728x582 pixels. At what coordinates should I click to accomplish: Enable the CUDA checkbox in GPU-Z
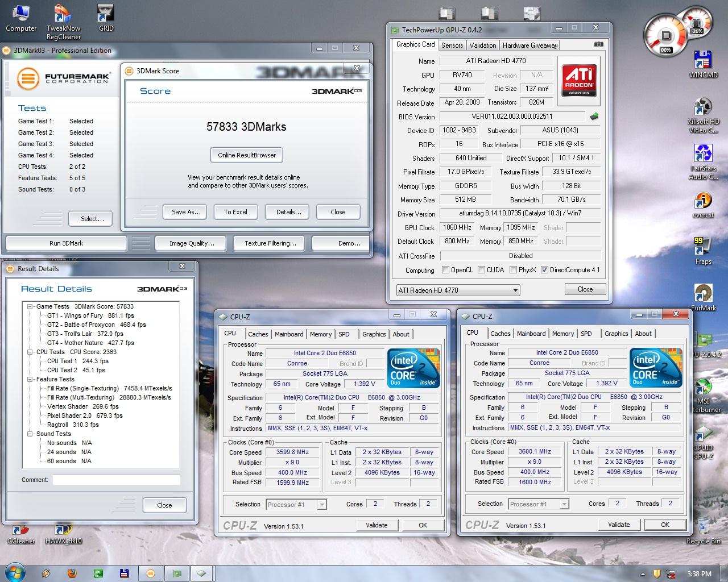pos(481,270)
